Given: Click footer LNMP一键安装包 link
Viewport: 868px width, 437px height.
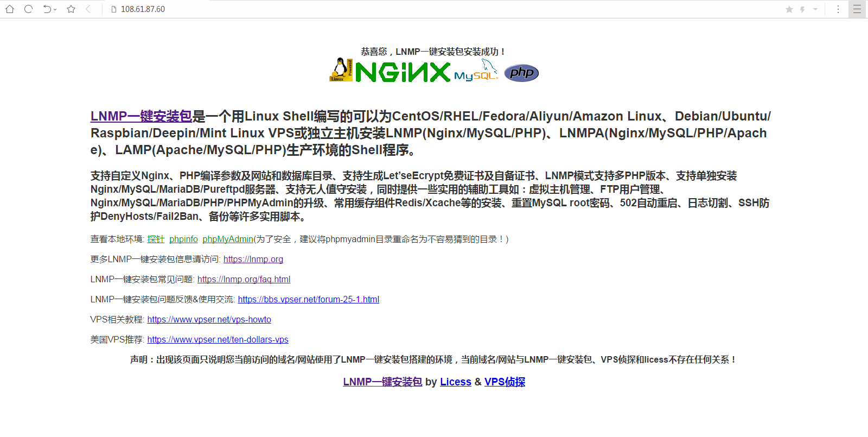Looking at the screenshot, I should pos(382,382).
